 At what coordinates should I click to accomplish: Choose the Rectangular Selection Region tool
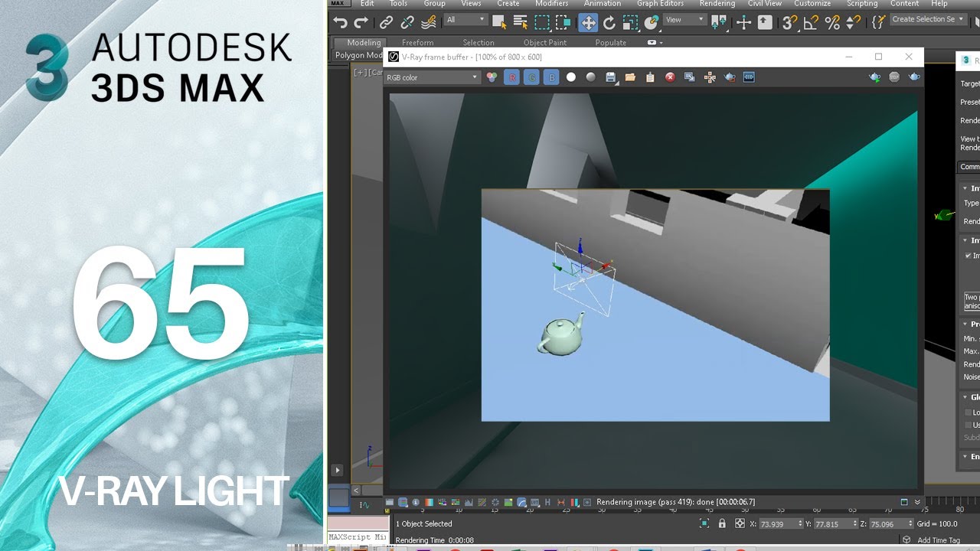pos(542,22)
